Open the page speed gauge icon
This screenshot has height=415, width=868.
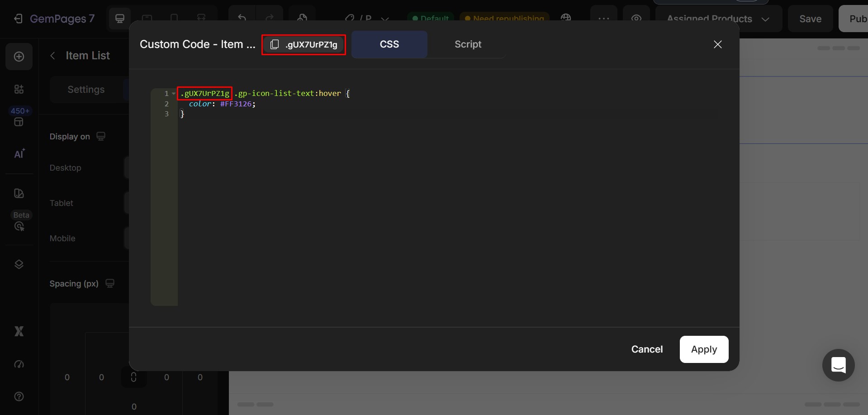(19, 364)
